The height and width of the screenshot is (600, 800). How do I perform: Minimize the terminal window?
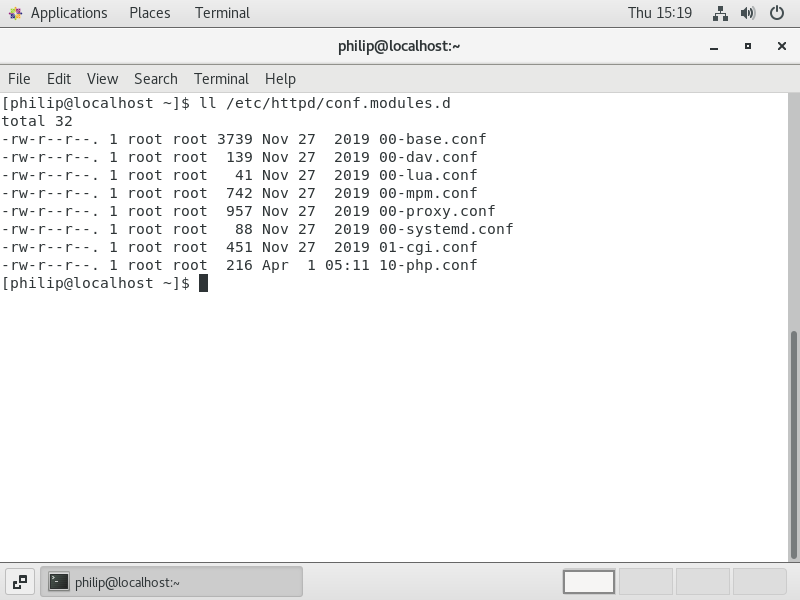click(714, 46)
